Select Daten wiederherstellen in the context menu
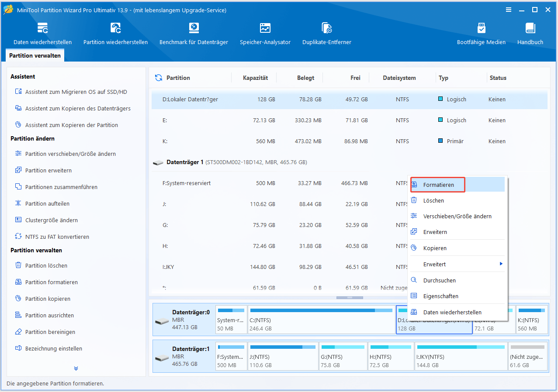The width and height of the screenshot is (558, 392). pyautogui.click(x=457, y=312)
